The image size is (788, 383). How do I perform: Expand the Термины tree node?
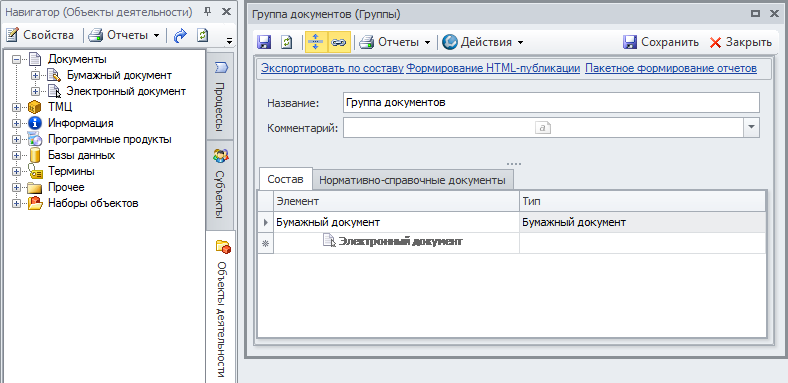[x=16, y=171]
